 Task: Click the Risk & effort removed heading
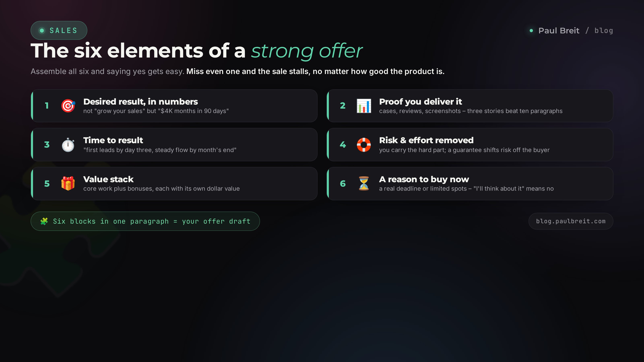426,140
